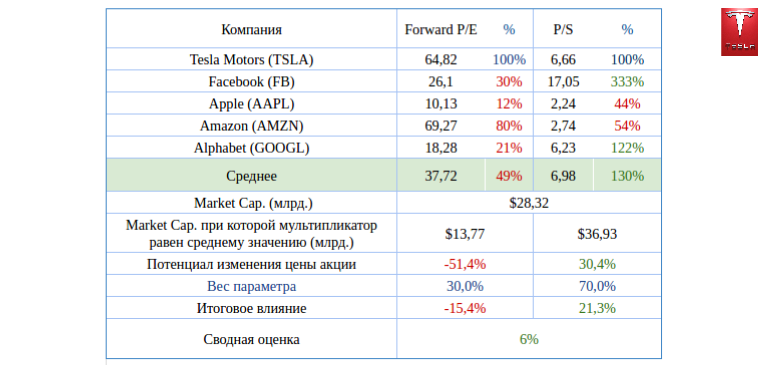The width and height of the screenshot is (764, 365).
Task: Select the Apple (AAPL) company cell
Action: pyautogui.click(x=251, y=104)
